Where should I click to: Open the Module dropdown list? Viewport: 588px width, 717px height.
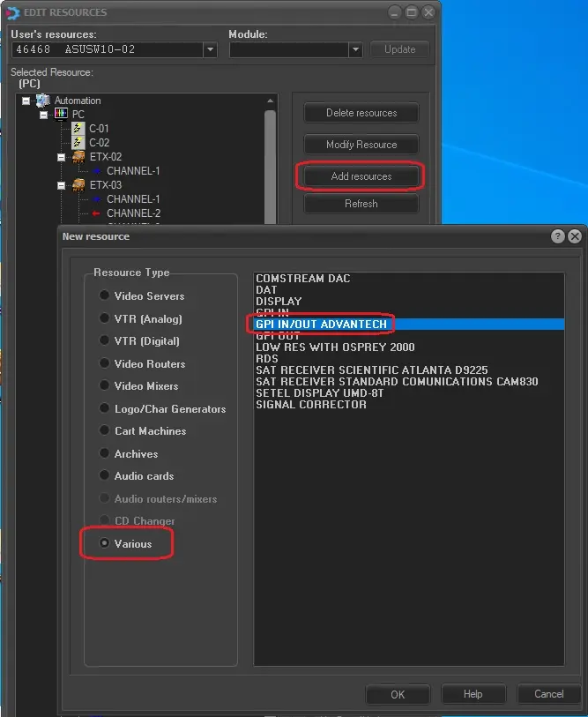tap(355, 49)
